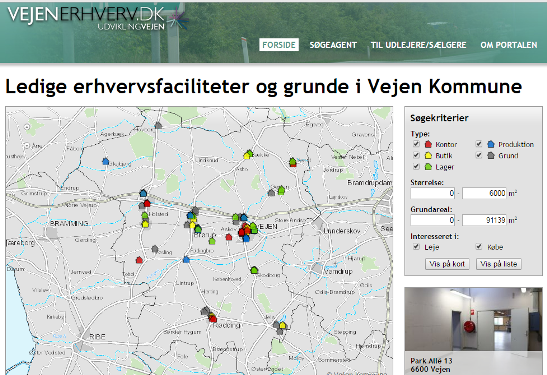Select the blue marker near Glejbjerg
This screenshot has width=547, height=375.
[106, 161]
